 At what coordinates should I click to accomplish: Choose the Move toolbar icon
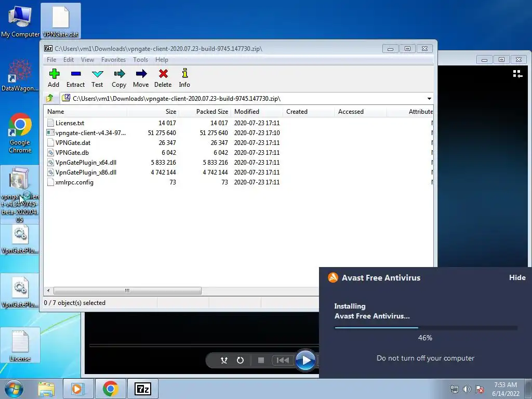tap(141, 78)
